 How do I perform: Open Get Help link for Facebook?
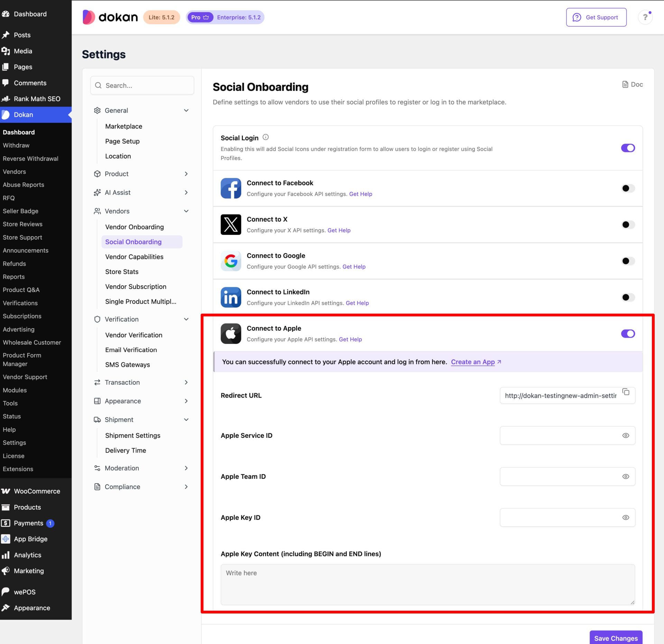coord(361,194)
